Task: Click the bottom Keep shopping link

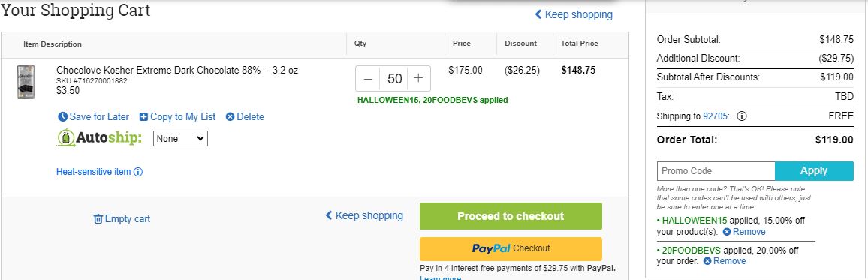Action: point(363,215)
